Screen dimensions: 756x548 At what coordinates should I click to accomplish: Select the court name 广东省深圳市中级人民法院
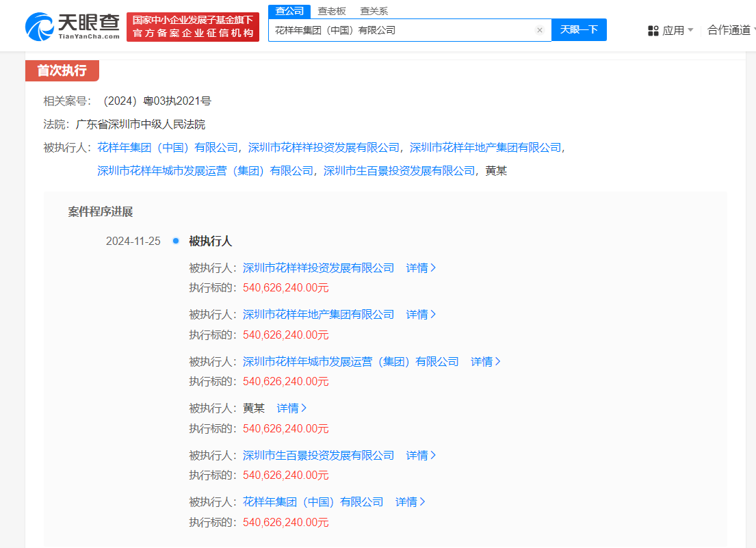[x=140, y=125]
